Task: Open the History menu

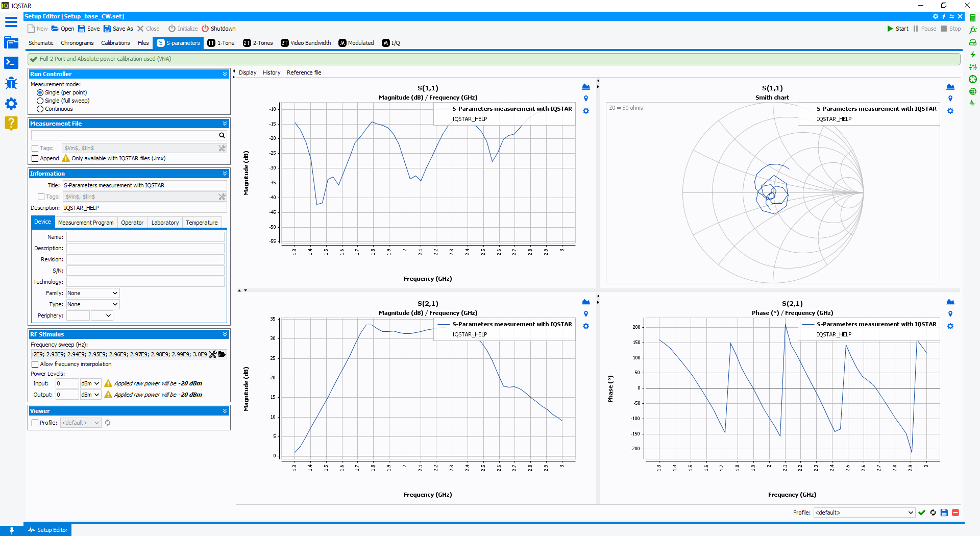Action: click(x=272, y=73)
